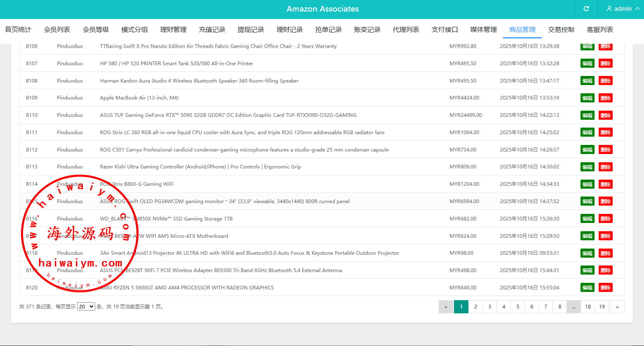
Task: Go to page 2 of product list
Action: [475, 307]
